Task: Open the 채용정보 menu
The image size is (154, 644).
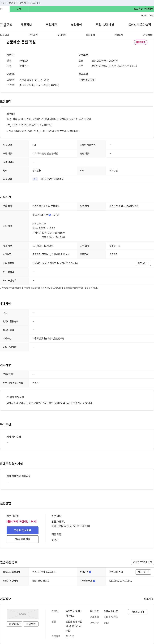Action: (x=26, y=25)
